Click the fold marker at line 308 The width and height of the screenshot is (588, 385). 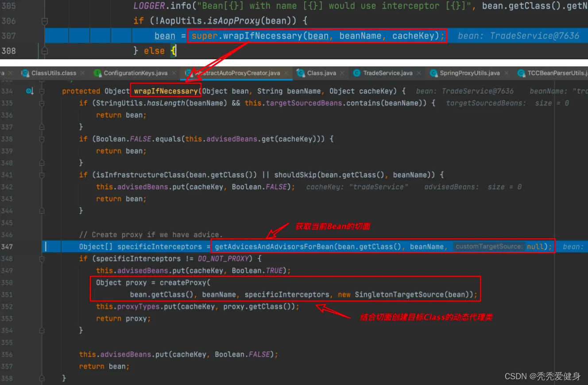pyautogui.click(x=44, y=51)
